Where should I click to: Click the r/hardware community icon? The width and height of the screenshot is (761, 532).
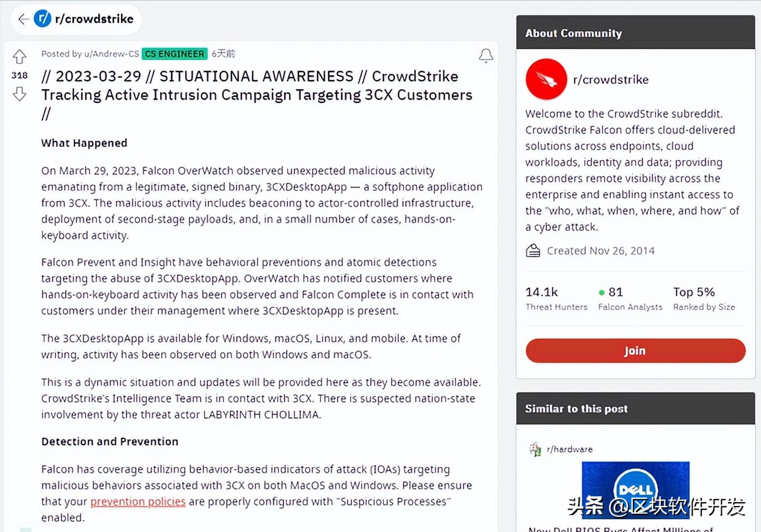tap(535, 449)
